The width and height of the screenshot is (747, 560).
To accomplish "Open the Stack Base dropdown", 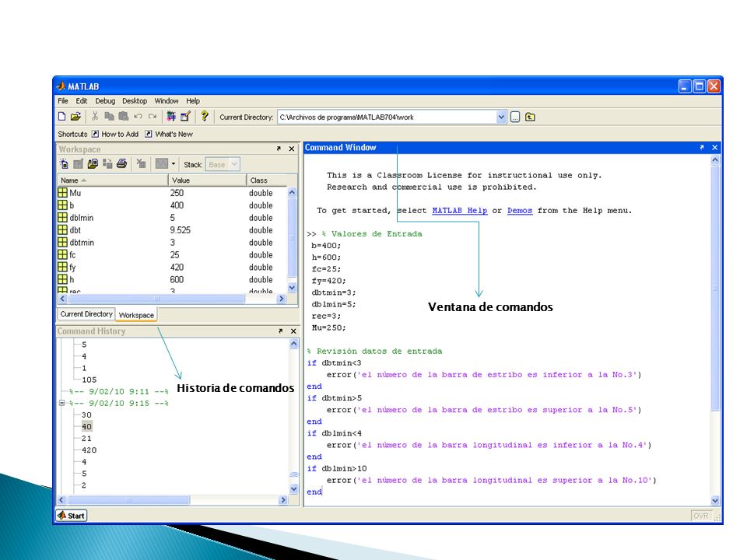I will tap(223, 164).
